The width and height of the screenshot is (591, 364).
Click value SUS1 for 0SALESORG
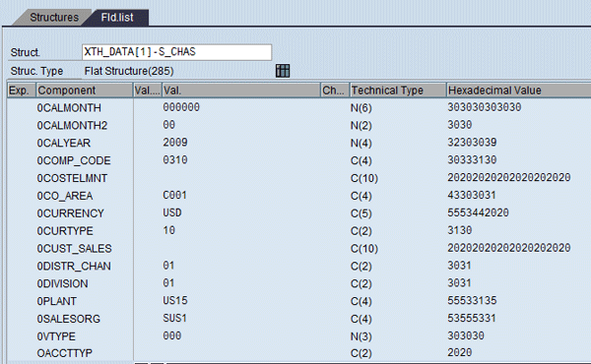tap(175, 318)
